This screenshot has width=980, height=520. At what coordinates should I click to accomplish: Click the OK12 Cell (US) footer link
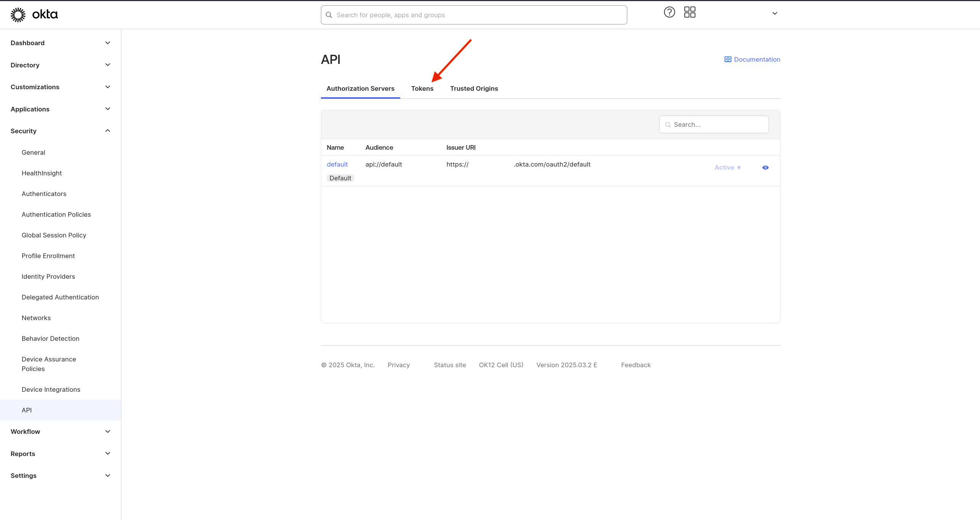point(501,365)
